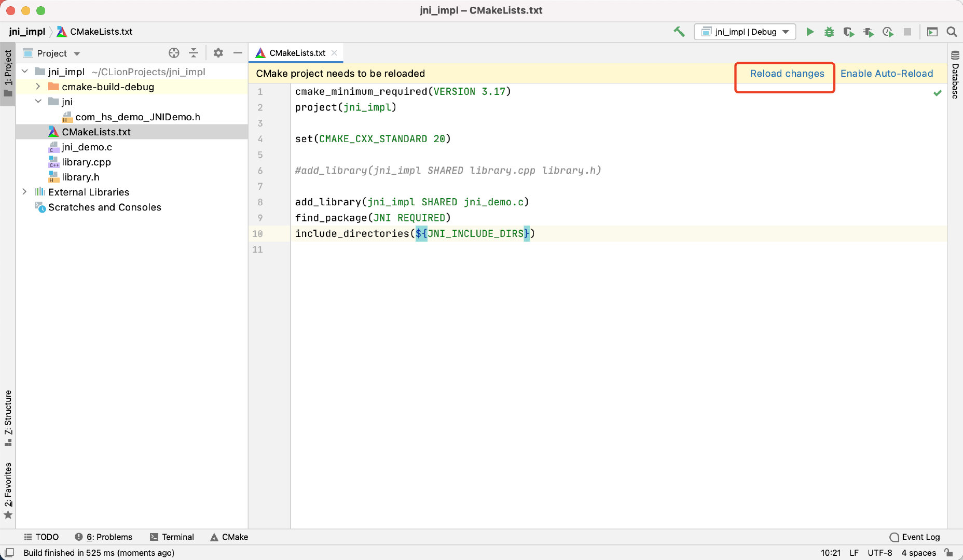The image size is (963, 560).
Task: Start debugging with the bug icon
Action: click(x=829, y=32)
